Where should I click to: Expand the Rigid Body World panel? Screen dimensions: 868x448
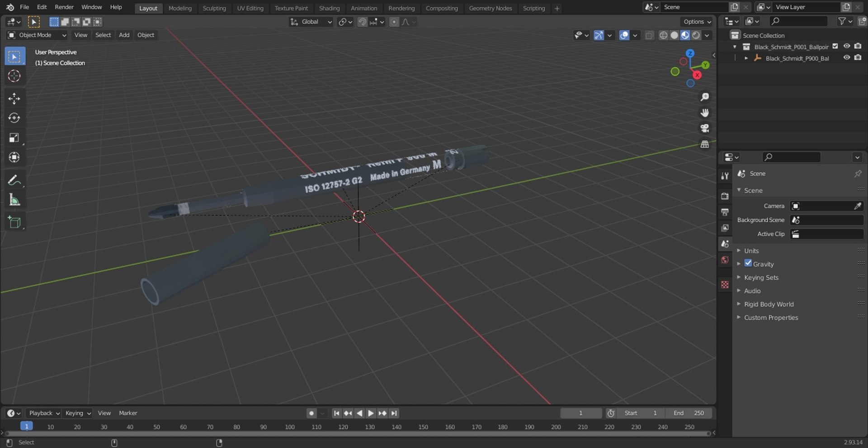point(769,304)
